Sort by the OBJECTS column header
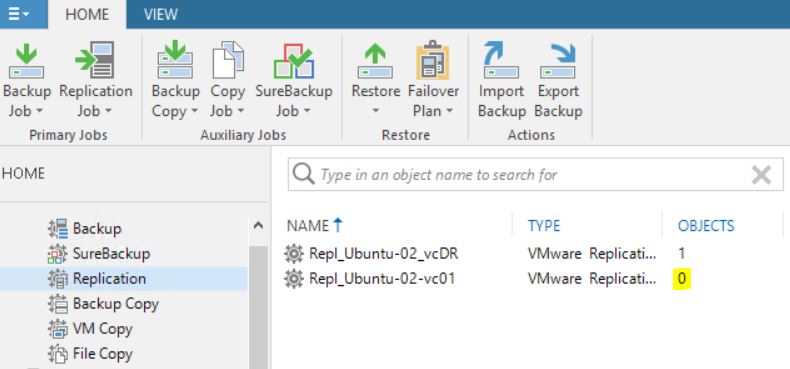The image size is (790, 369). [x=706, y=226]
